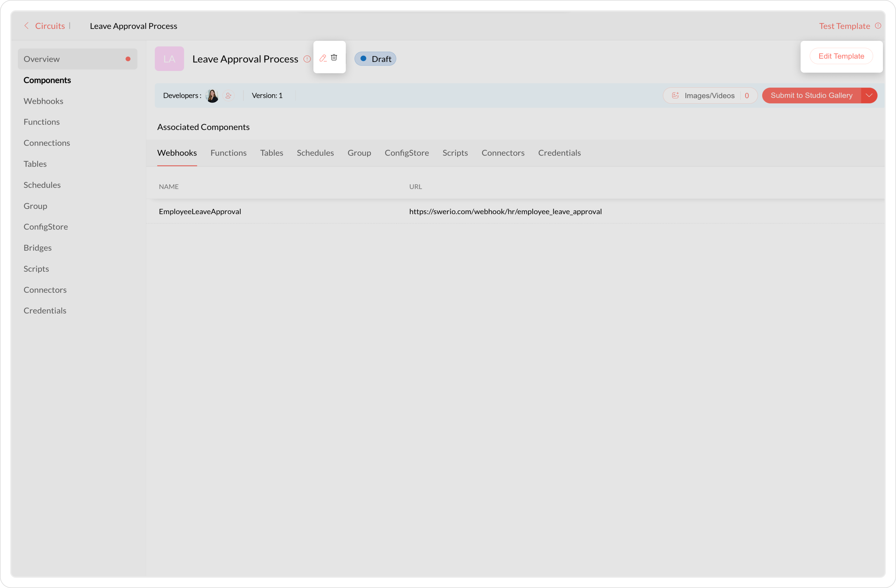Select Overview in the sidebar
This screenshot has width=896, height=588.
78,59
